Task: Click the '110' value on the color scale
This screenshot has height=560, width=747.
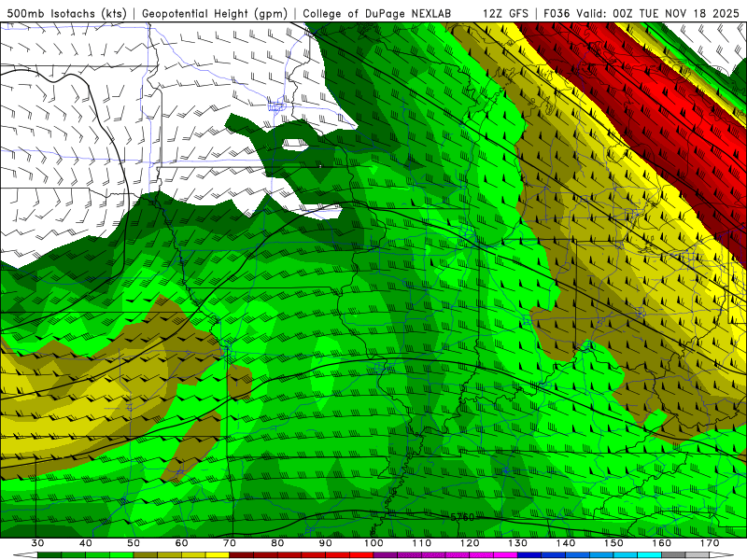Action: 422,543
